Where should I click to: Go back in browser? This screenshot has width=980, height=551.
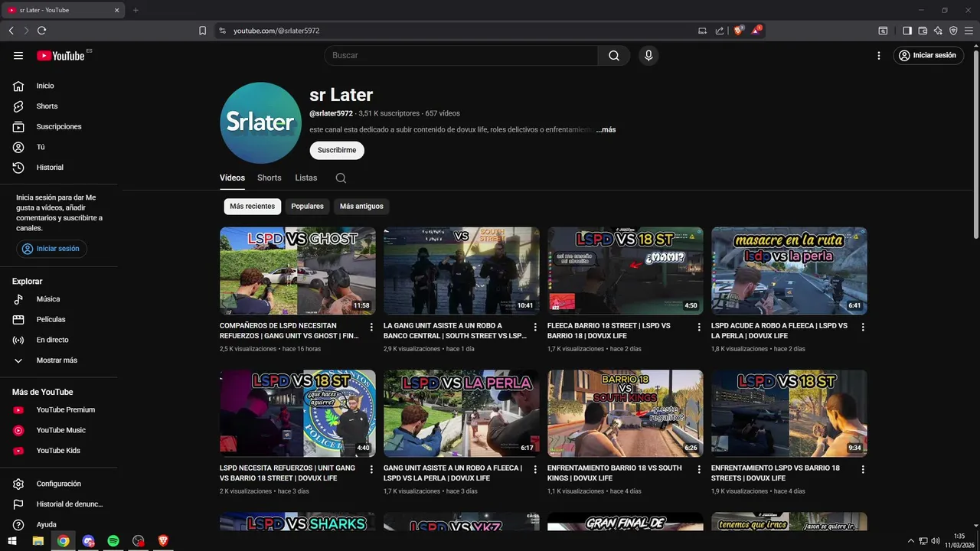coord(11,31)
